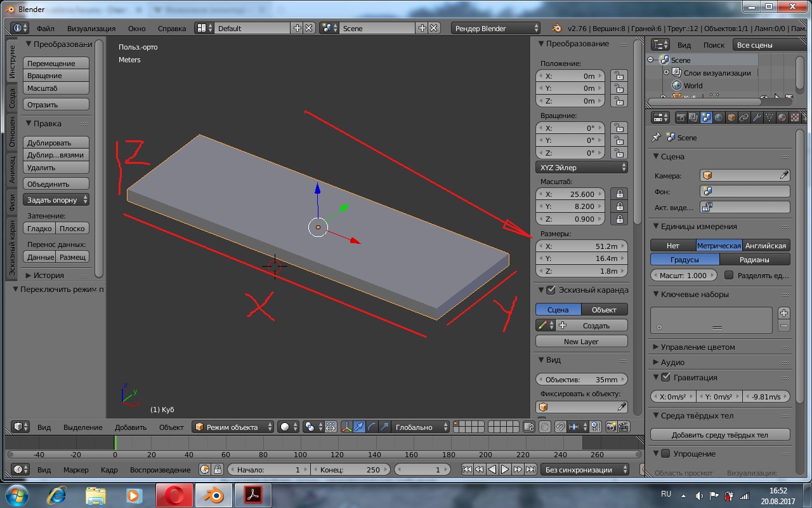
Task: Open the XYZ Эйлер rotation mode dropdown
Action: [582, 168]
